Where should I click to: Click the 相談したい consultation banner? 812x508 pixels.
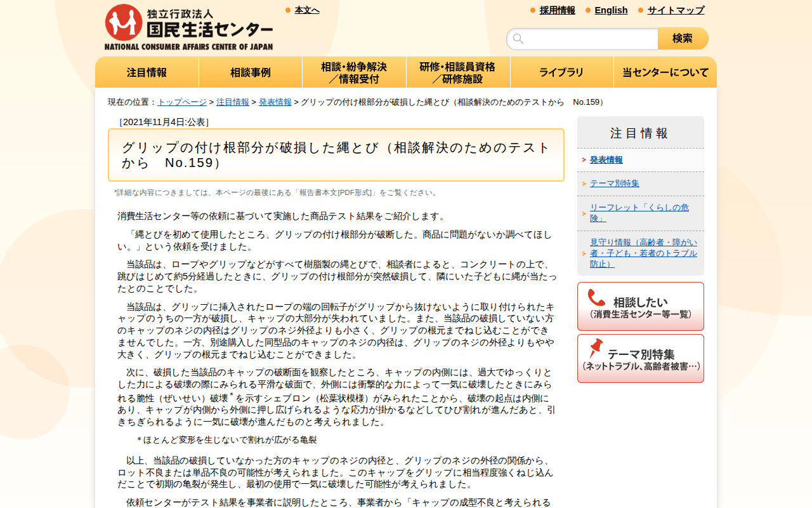[x=641, y=307]
